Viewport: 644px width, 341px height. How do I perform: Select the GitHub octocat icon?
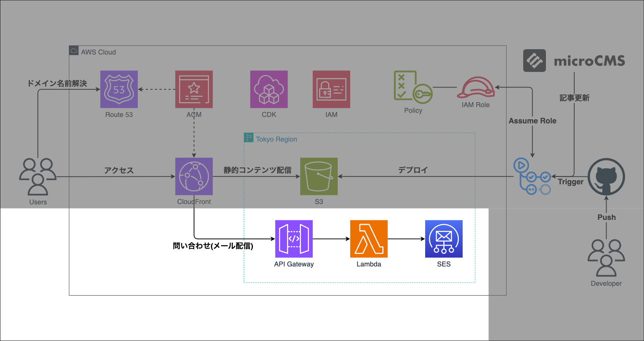click(x=606, y=177)
